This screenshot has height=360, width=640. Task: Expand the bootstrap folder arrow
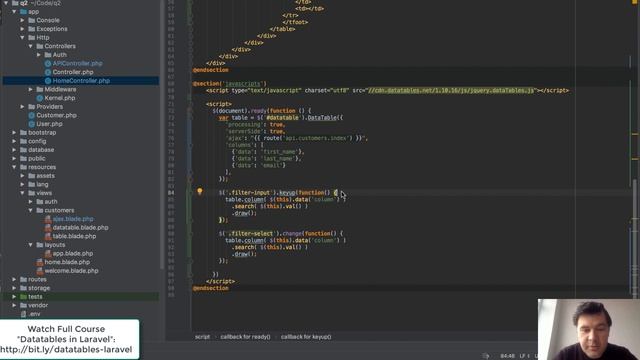coord(14,132)
